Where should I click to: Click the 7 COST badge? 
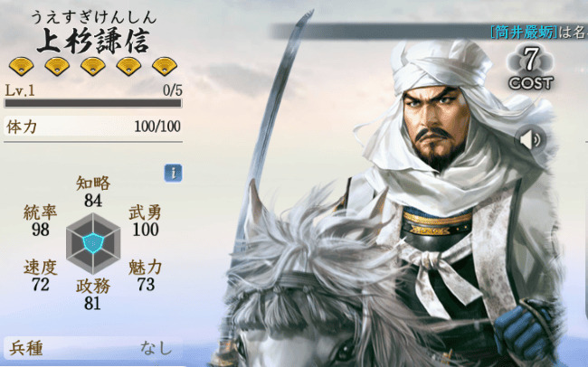tap(531, 68)
